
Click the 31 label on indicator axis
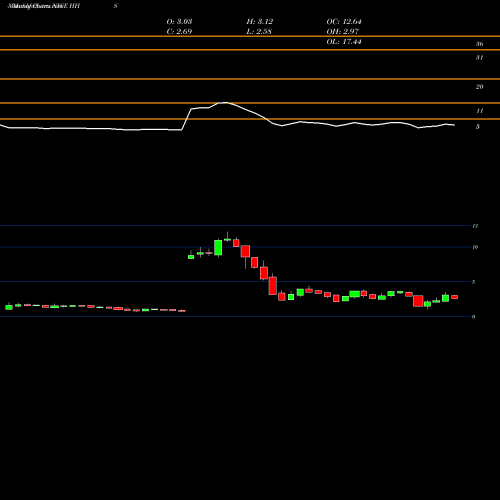[479, 58]
